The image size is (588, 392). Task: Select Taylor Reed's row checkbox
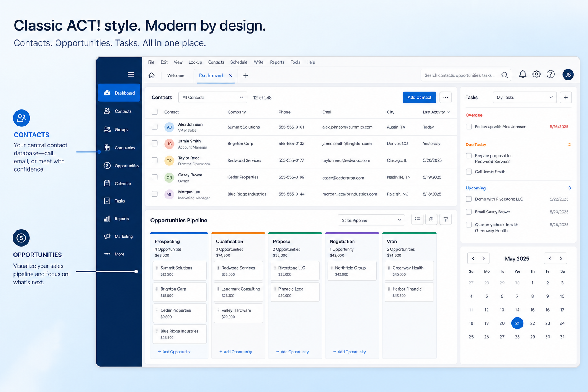click(155, 160)
